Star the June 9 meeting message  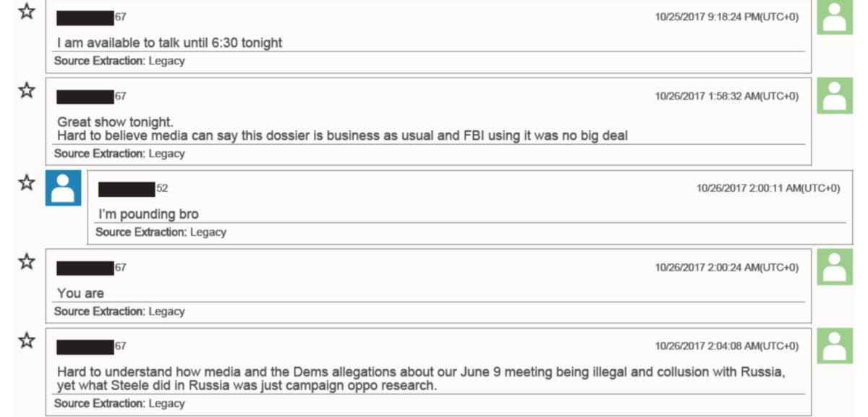(26, 340)
